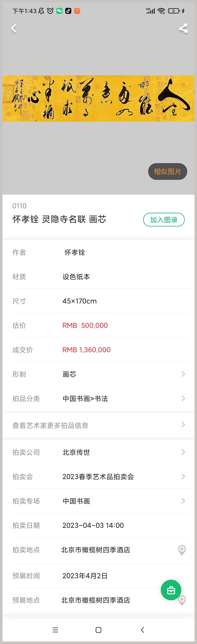Expand the 形制 画芯 row chevron
Viewport: 197px width, 644px height.
(x=183, y=374)
